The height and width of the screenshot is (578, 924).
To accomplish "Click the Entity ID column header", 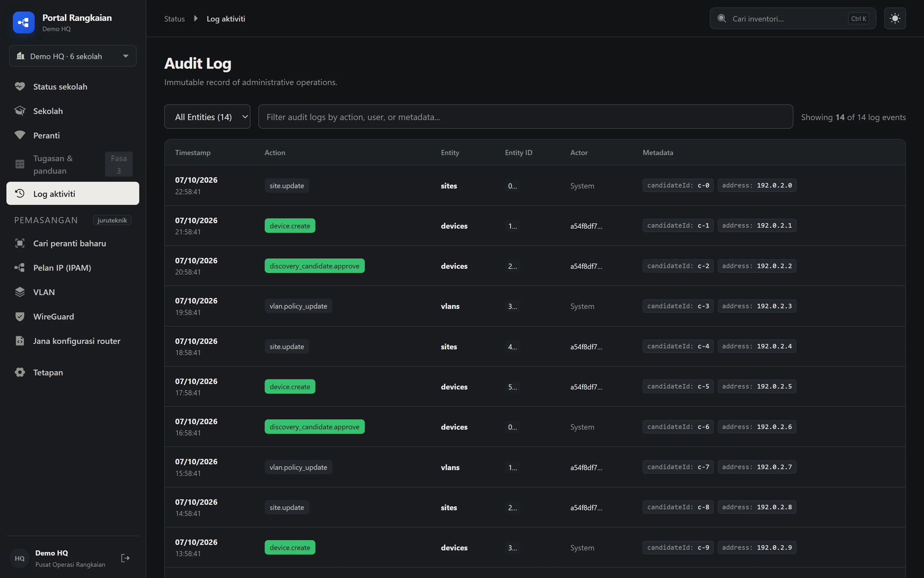I will point(518,153).
